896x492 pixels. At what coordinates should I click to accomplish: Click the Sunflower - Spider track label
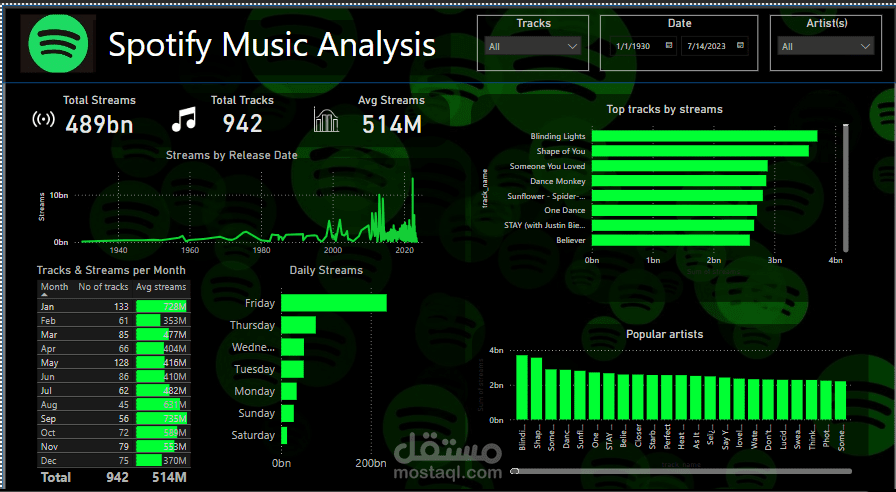point(546,196)
